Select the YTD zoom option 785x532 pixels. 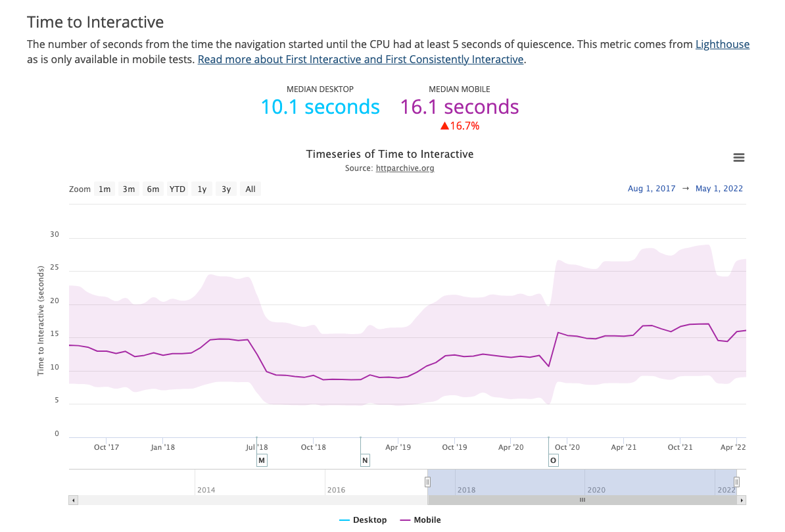pos(178,189)
